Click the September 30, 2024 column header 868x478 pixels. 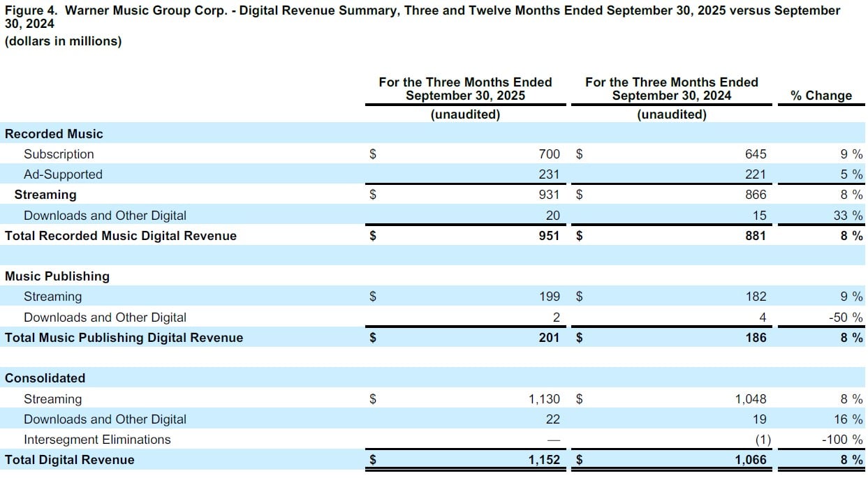point(671,89)
